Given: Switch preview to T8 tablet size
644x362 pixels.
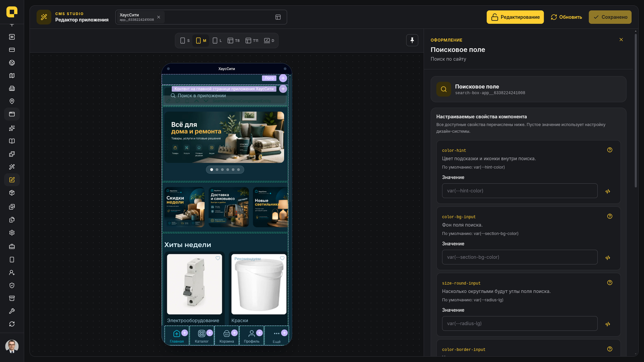Looking at the screenshot, I should point(233,41).
